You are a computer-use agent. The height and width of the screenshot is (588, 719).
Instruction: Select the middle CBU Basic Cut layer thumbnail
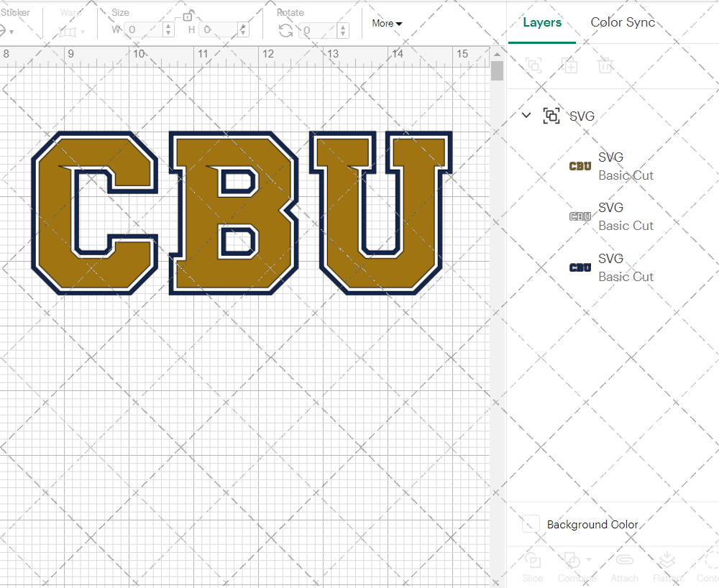pos(580,216)
